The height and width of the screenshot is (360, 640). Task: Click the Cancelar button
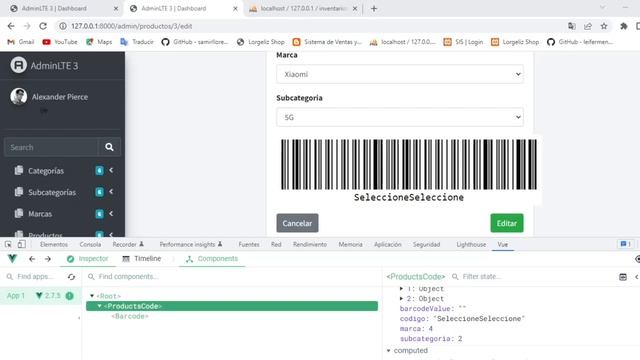[297, 223]
